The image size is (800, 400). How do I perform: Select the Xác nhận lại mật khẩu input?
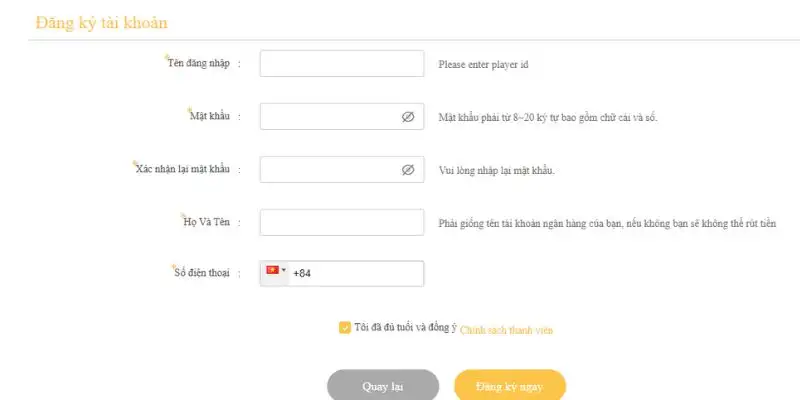coord(330,170)
